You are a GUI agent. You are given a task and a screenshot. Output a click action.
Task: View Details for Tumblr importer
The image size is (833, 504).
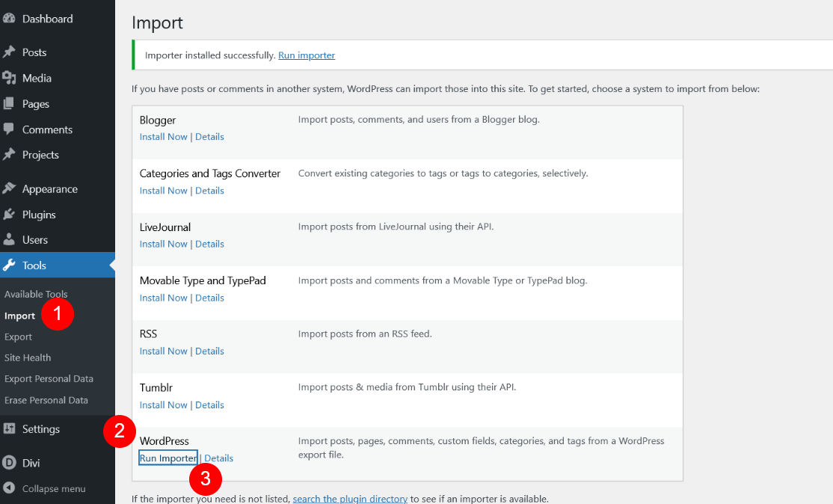tap(209, 405)
